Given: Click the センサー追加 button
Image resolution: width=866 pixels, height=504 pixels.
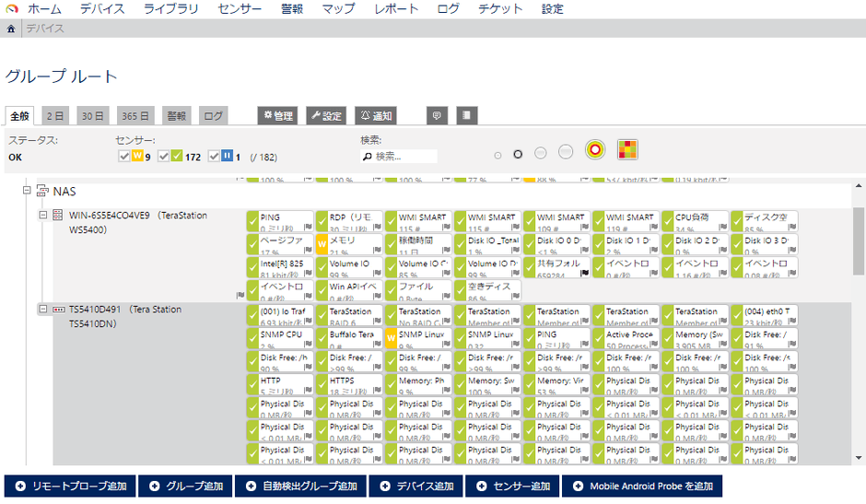Looking at the screenshot, I should (513, 486).
